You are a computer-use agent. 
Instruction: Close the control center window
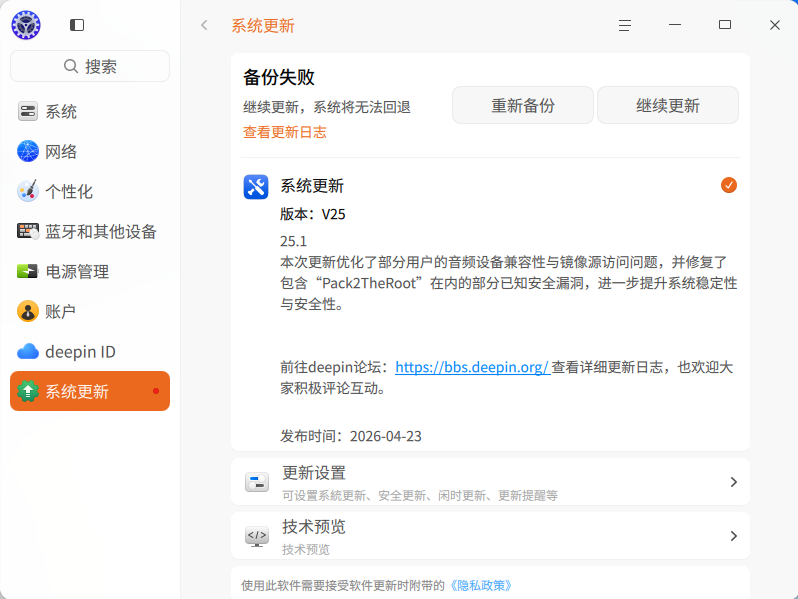(775, 25)
